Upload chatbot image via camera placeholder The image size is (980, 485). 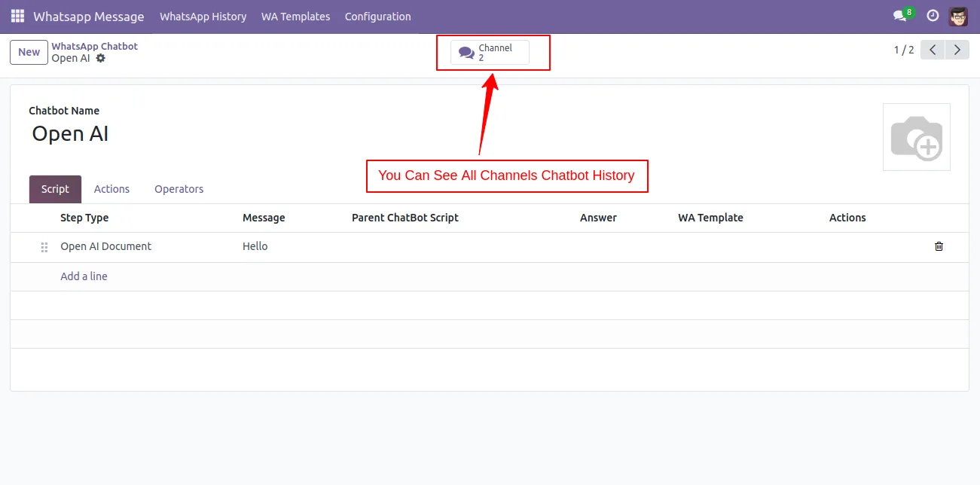click(x=917, y=137)
